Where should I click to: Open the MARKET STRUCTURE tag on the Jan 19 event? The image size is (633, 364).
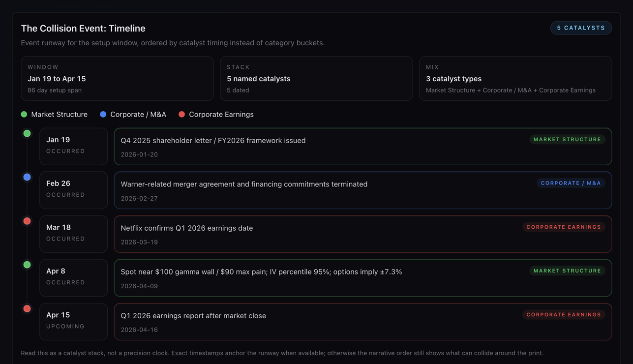point(567,139)
